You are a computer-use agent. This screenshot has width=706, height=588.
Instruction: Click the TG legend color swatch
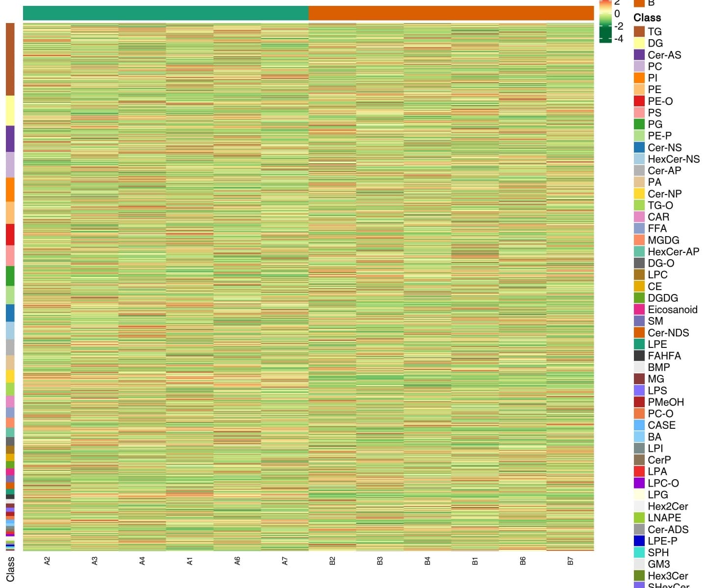coord(639,32)
